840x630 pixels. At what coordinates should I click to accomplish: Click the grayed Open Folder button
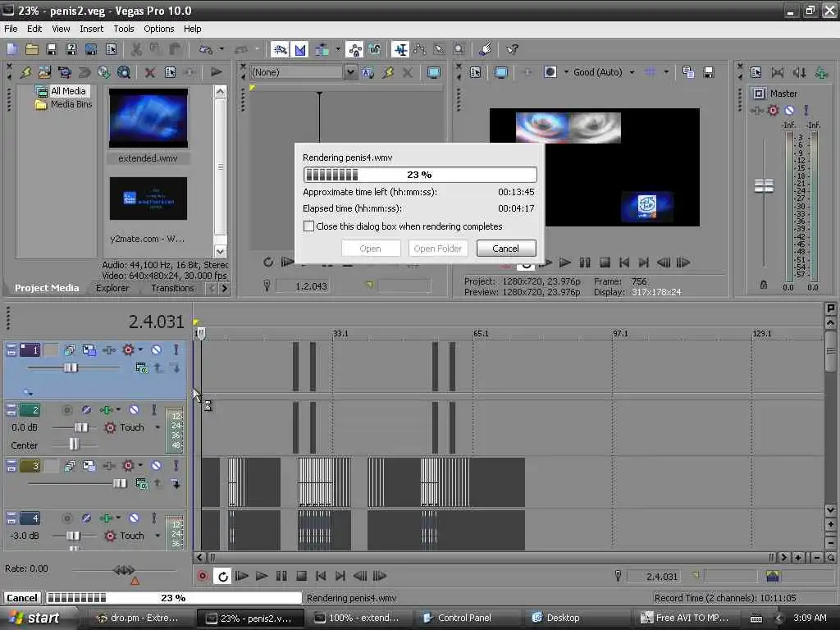click(x=438, y=249)
